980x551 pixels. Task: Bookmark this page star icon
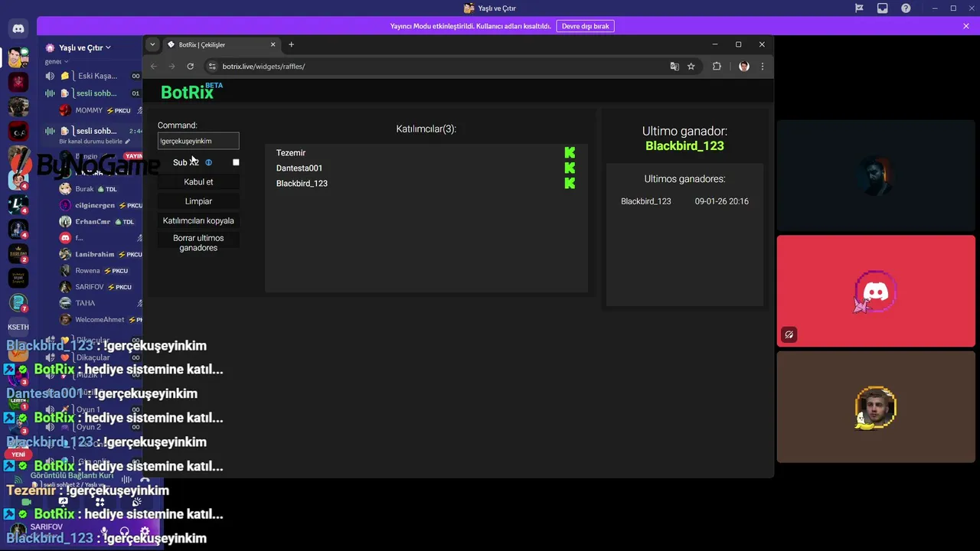(x=691, y=67)
